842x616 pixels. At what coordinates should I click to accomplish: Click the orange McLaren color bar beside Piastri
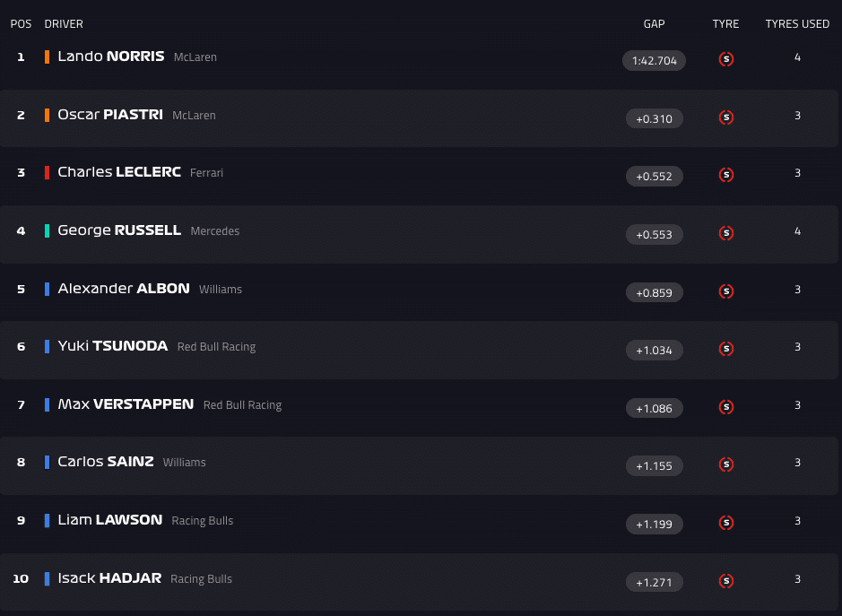point(47,115)
